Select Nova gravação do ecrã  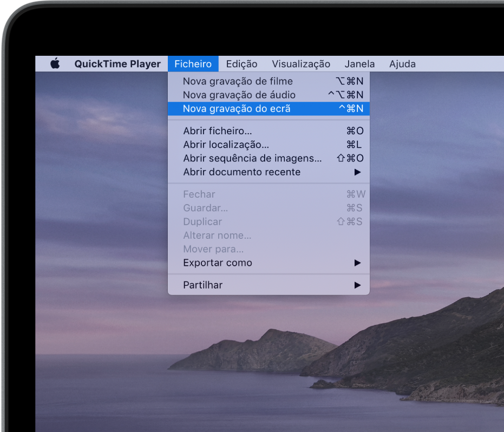point(269,109)
